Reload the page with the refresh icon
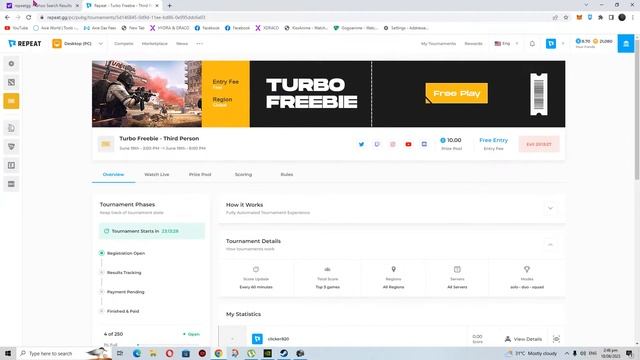 [29, 17]
